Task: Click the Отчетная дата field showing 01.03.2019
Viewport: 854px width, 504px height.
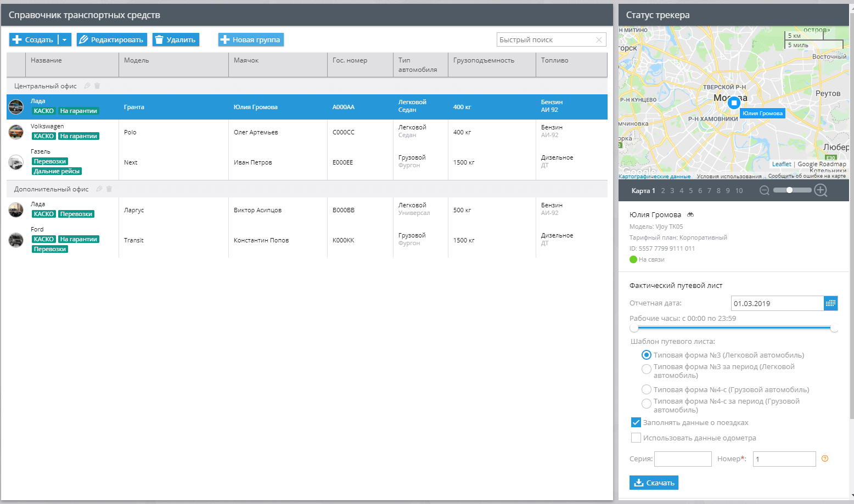Action: [x=778, y=303]
